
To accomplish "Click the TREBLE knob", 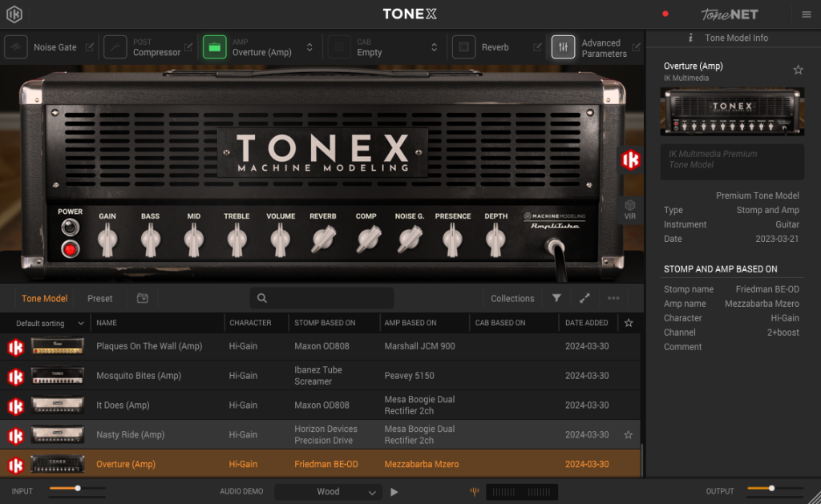I will pyautogui.click(x=237, y=240).
